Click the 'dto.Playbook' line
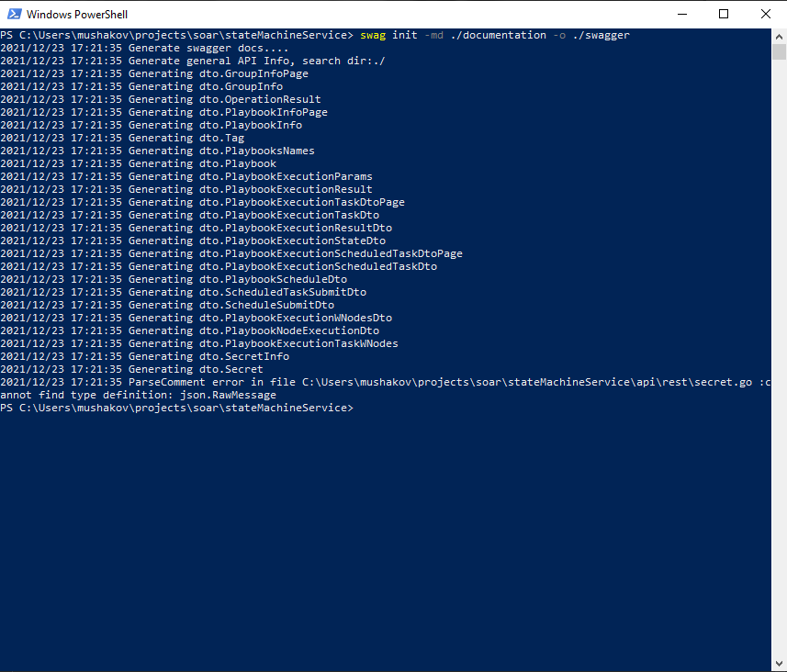 pos(138,163)
